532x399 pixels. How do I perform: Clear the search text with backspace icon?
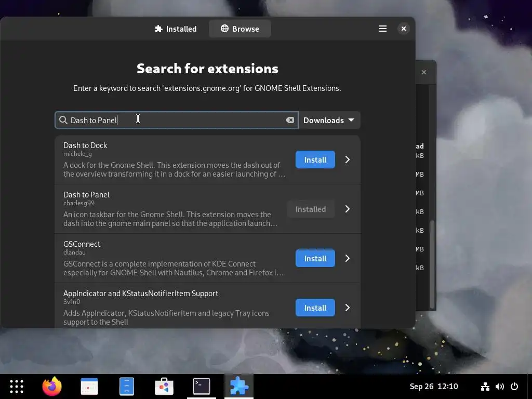(290, 120)
